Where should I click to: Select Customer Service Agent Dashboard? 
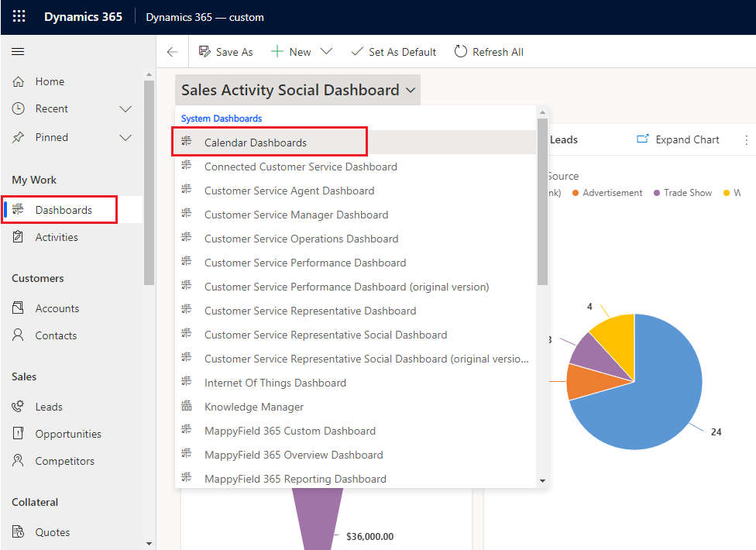pos(356,191)
